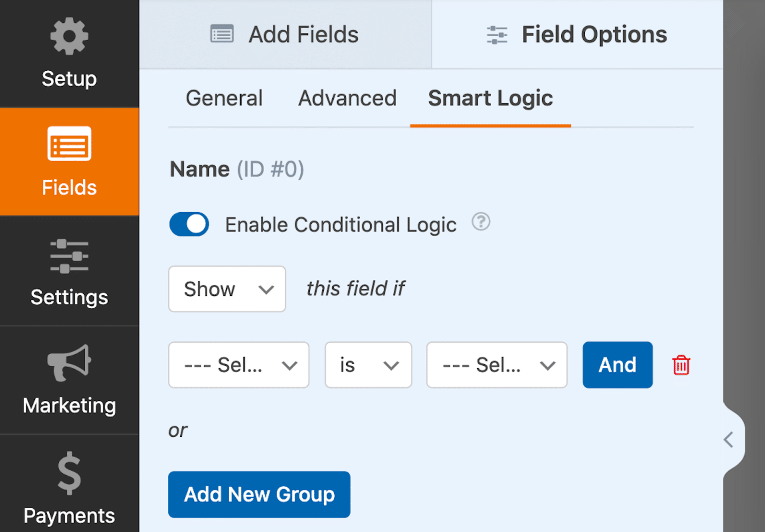Click the Field Options sliders icon

click(496, 34)
